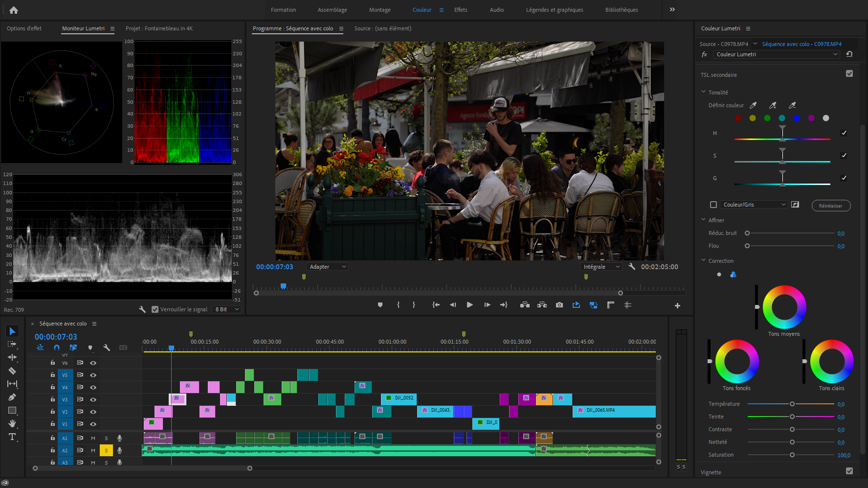This screenshot has height=488, width=868.
Task: Select the Razor tool in the timeline toolbox
Action: 12,371
